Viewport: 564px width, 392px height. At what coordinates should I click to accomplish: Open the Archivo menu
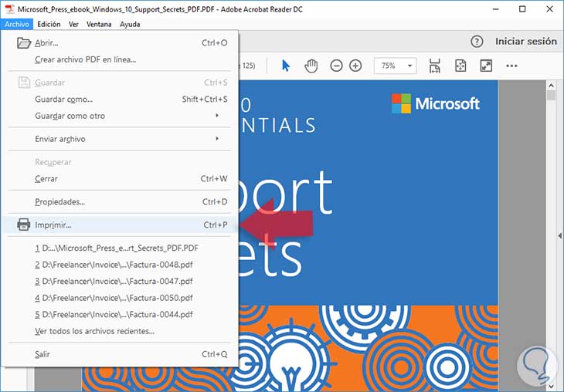(17, 24)
